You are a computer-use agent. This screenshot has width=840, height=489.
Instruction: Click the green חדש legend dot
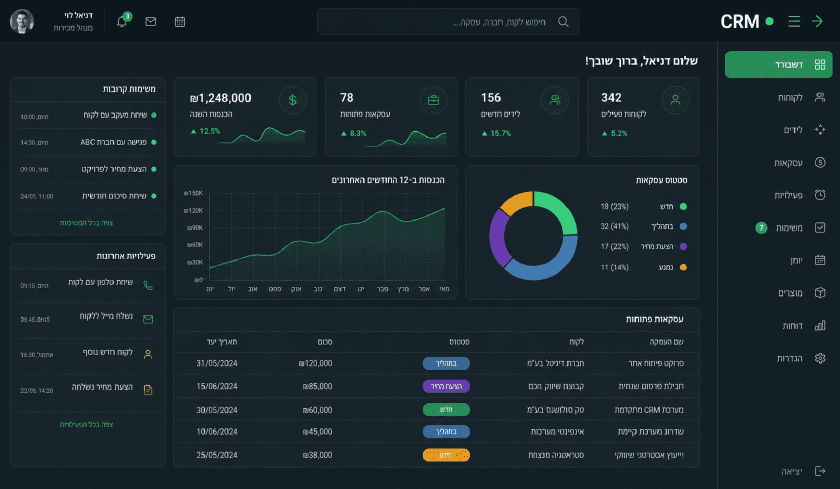(x=683, y=207)
